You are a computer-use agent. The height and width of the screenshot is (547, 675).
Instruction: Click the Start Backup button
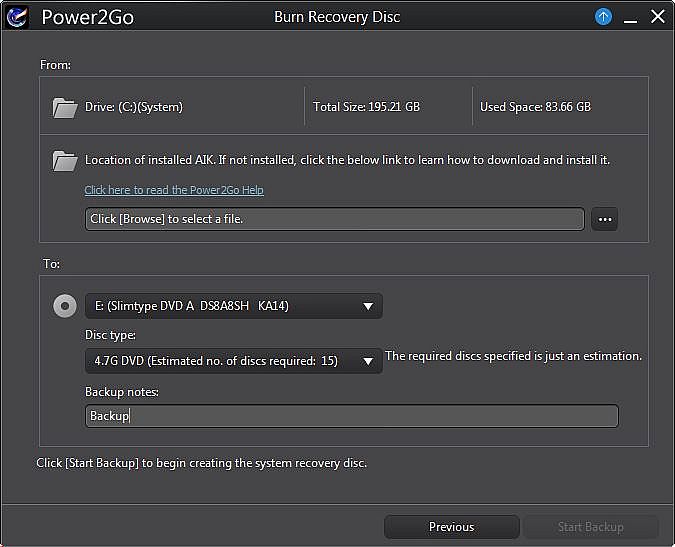tap(591, 527)
